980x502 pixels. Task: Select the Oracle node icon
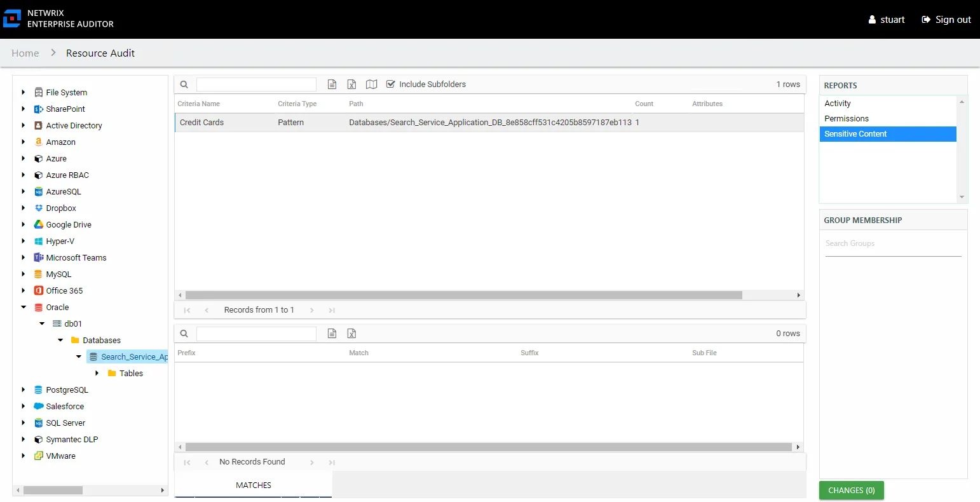[38, 307]
